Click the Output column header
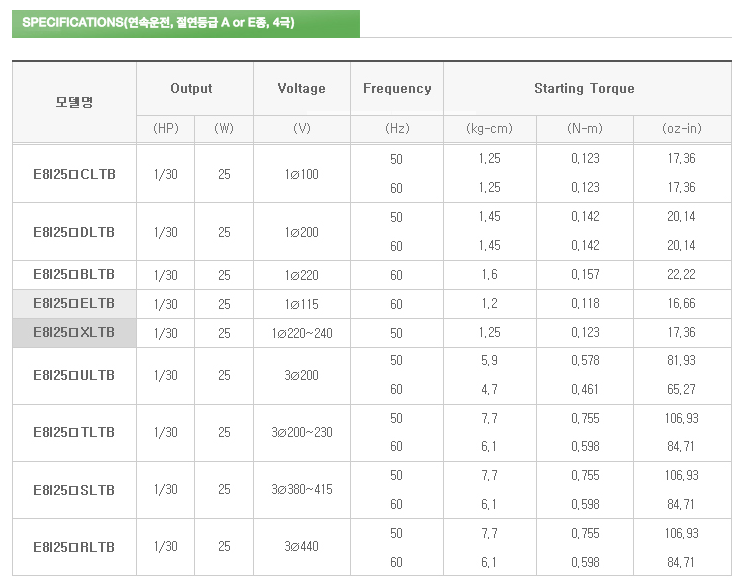The image size is (747, 585). [192, 89]
